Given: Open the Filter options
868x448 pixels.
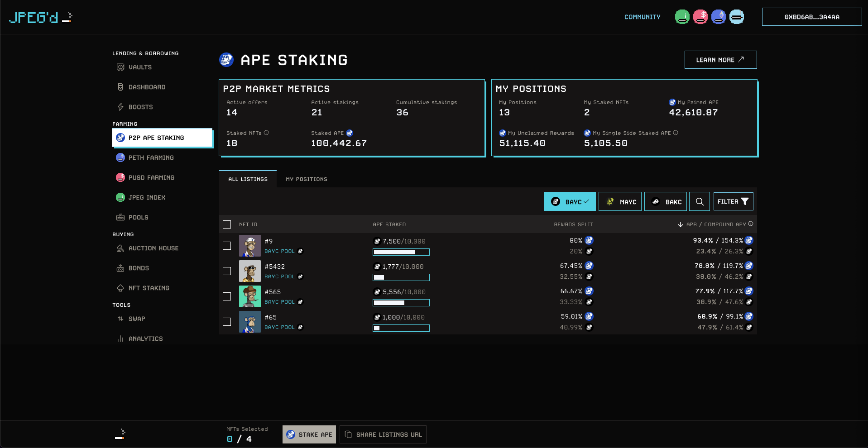Looking at the screenshot, I should 733,201.
